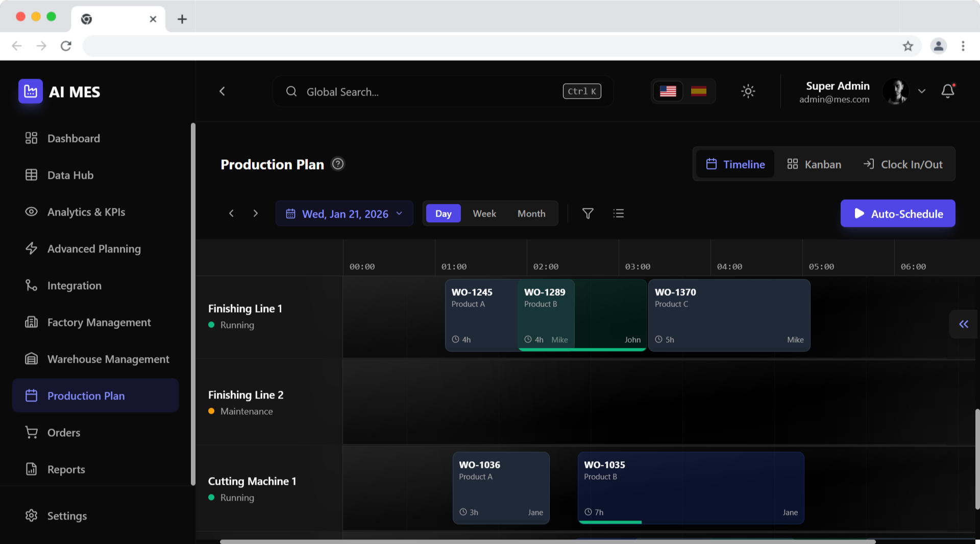Click the sidebar vertical scrollbar
This screenshot has width=980, height=544.
(x=193, y=304)
